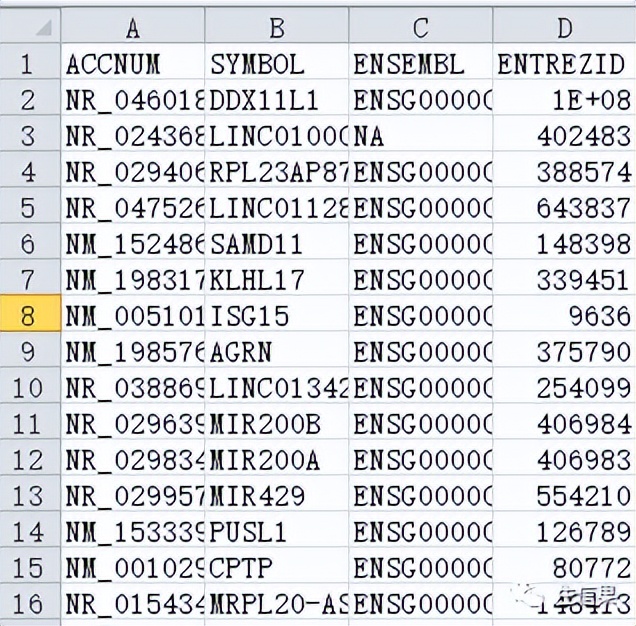
Task: Select cell with value 80772
Action: [565, 566]
